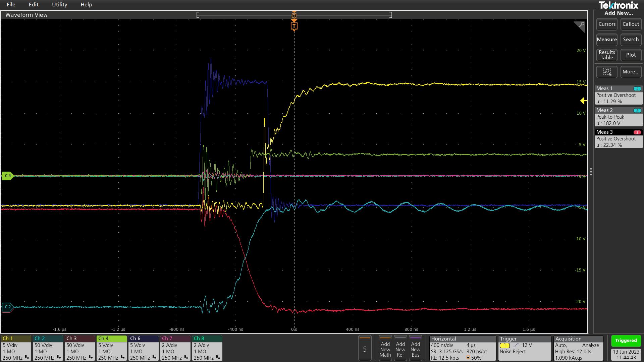This screenshot has height=362, width=644.
Task: Expand the Meas 1 Positive Overshoot result
Action: coord(618,96)
